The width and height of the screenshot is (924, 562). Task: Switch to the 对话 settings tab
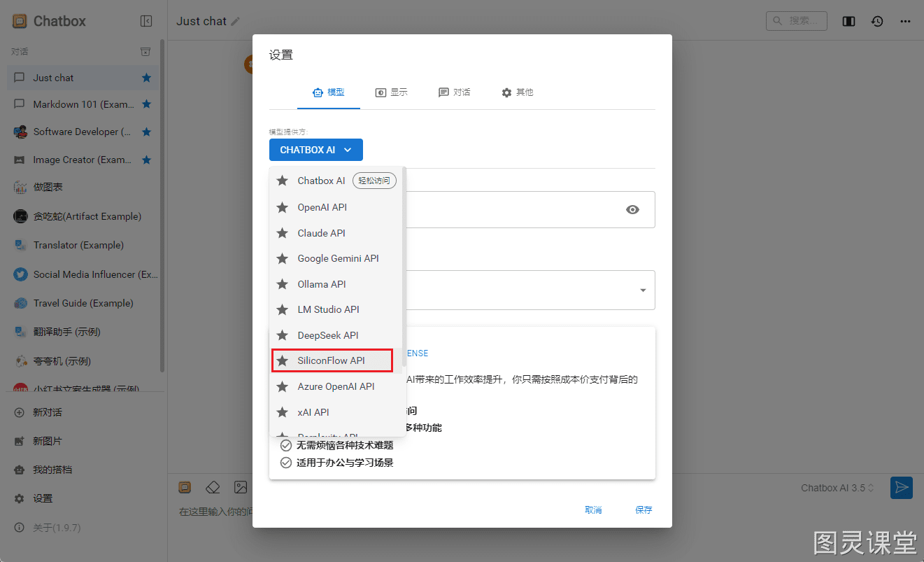(455, 92)
